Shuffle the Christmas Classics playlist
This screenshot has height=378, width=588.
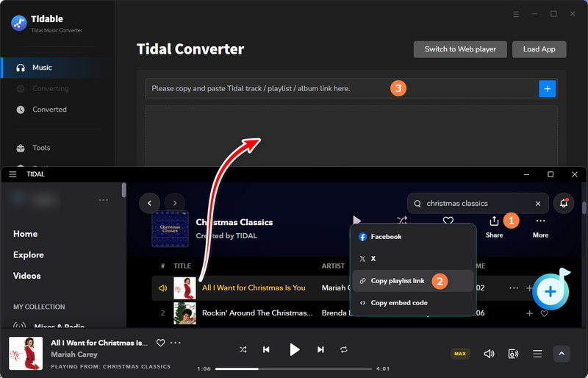coord(402,221)
